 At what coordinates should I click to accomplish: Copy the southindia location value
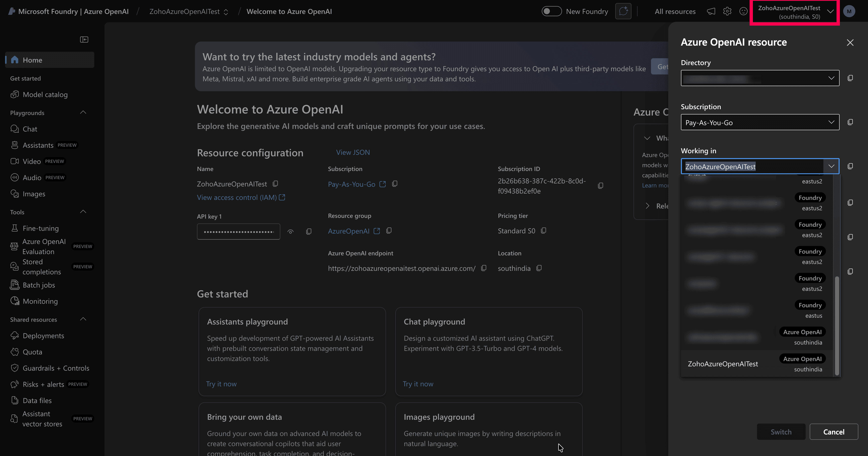click(539, 268)
